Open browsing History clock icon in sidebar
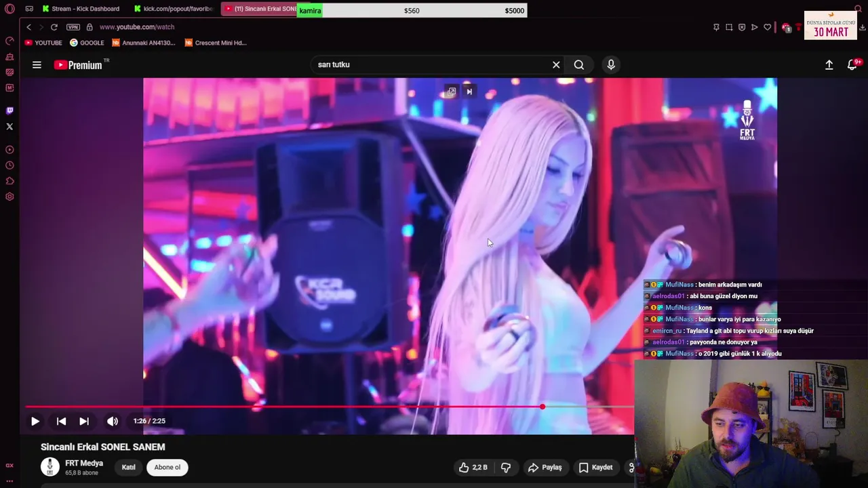The image size is (868, 488). (9, 165)
